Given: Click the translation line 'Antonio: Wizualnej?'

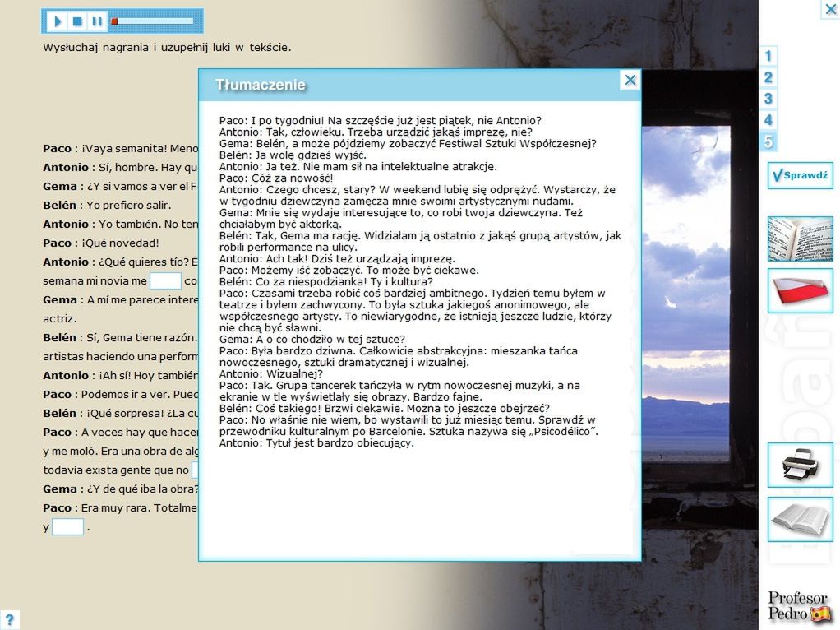Looking at the screenshot, I should point(271,373).
